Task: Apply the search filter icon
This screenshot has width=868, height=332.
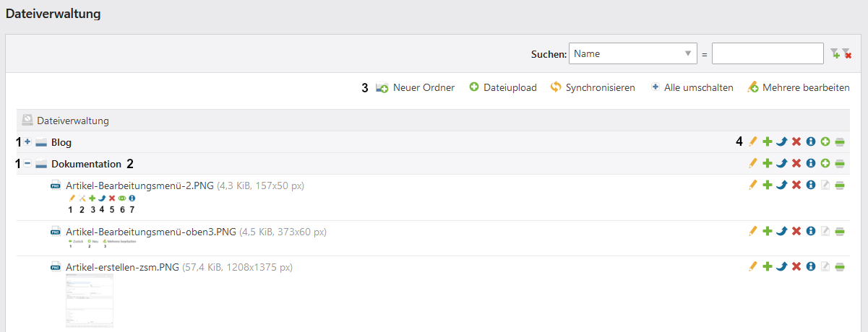Action: click(835, 53)
